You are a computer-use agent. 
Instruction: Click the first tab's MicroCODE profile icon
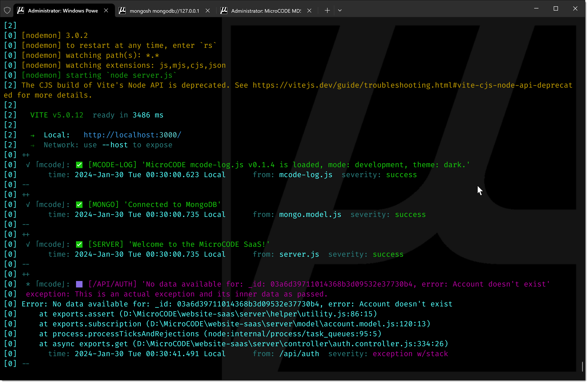(x=21, y=11)
